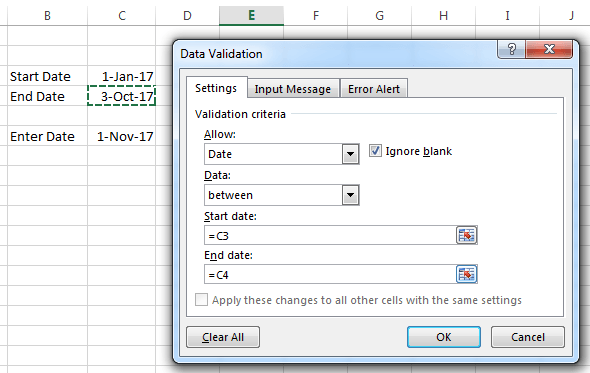The height and width of the screenshot is (373, 590).
Task: Select column E header
Action: [x=251, y=15]
